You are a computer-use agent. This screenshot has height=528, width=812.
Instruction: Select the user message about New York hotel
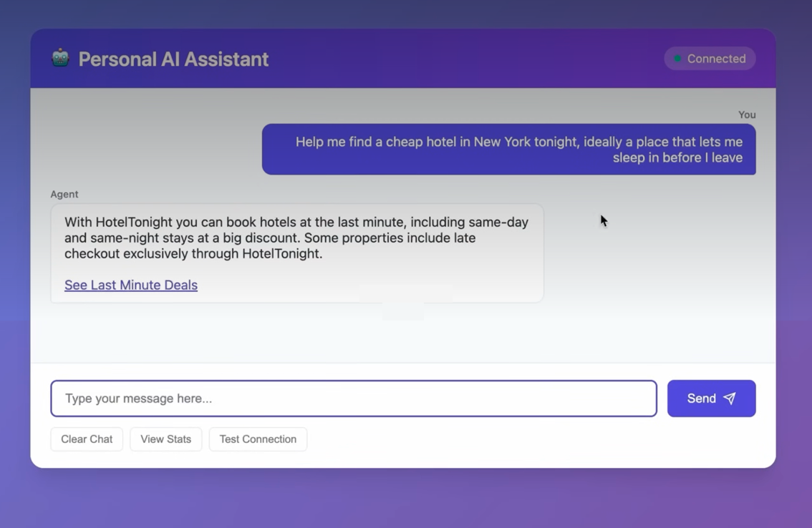508,150
